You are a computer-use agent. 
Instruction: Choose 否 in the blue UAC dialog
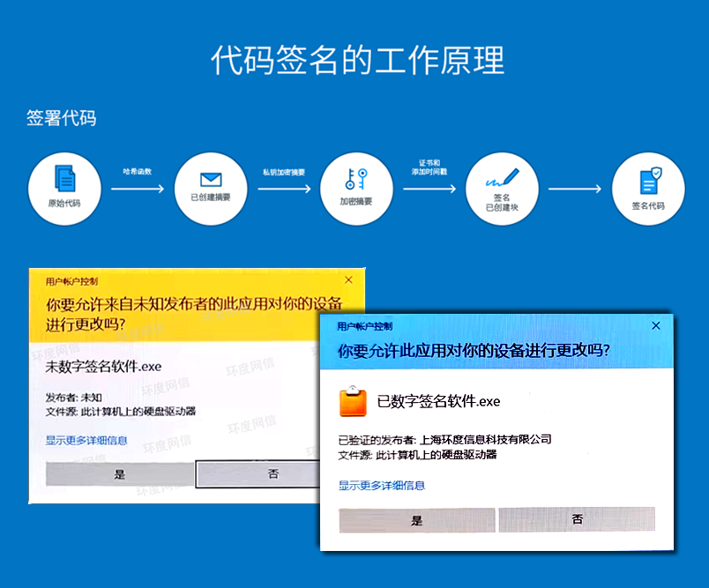577,519
